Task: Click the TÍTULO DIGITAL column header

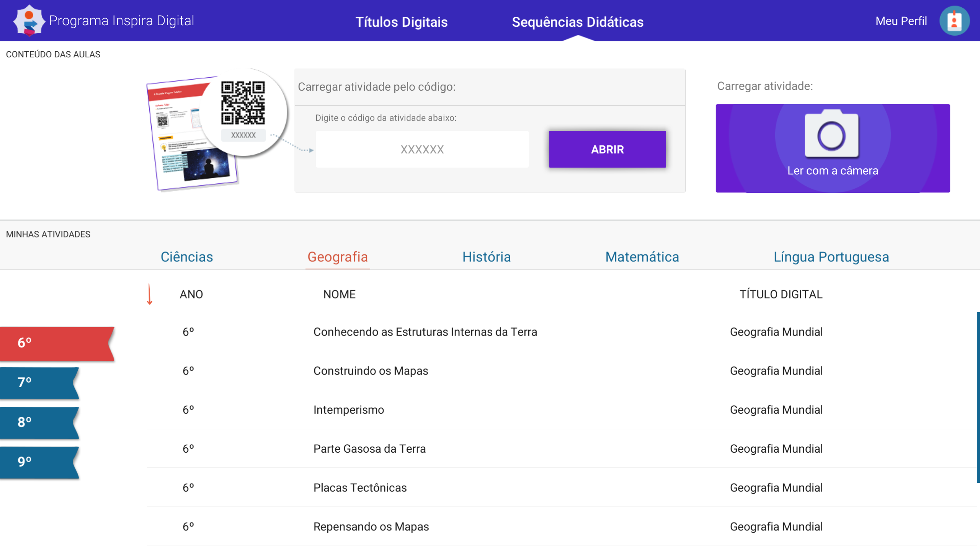Action: click(x=781, y=294)
